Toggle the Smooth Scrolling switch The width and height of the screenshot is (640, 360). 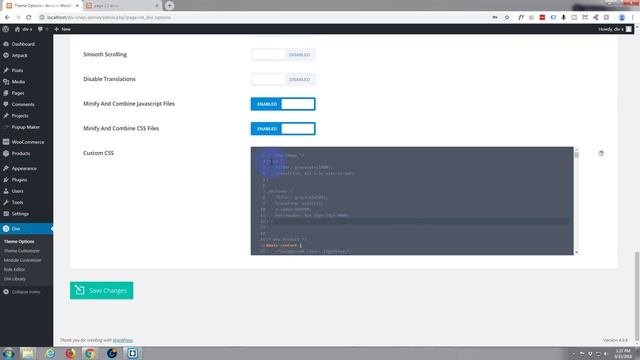point(283,55)
